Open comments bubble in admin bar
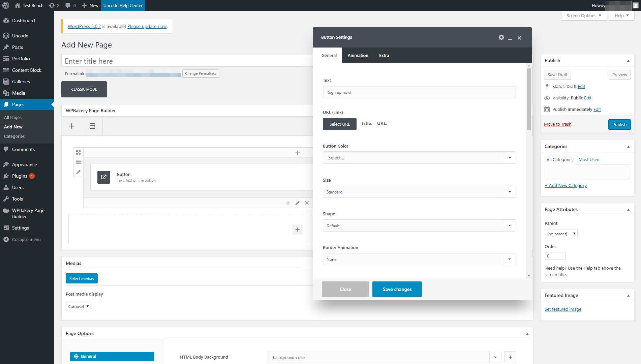Viewport: 641px width, 364px height. (70, 5)
